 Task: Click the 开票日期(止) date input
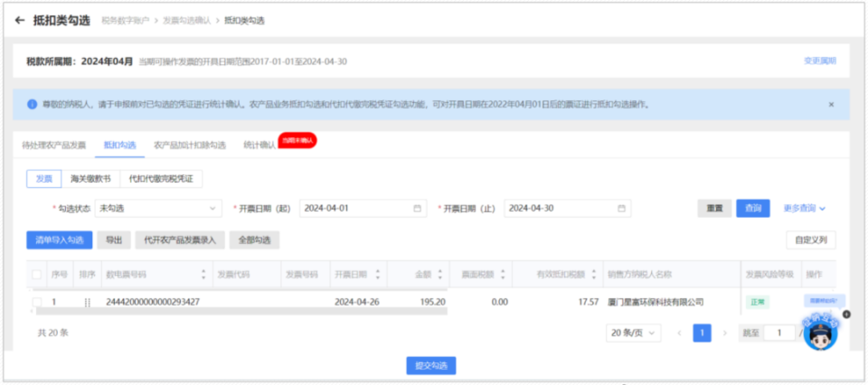pyautogui.click(x=568, y=209)
